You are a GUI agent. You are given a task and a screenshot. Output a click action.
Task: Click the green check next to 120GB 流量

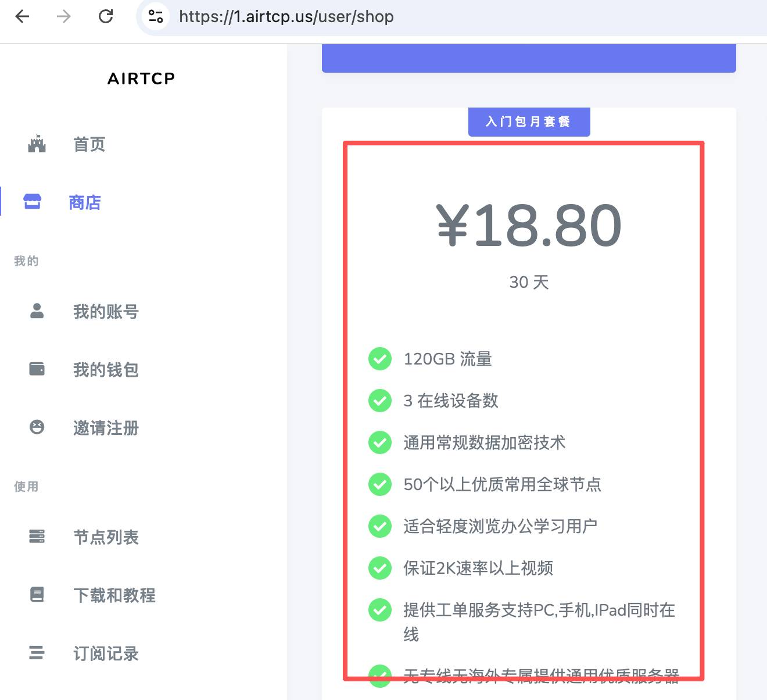click(x=380, y=359)
